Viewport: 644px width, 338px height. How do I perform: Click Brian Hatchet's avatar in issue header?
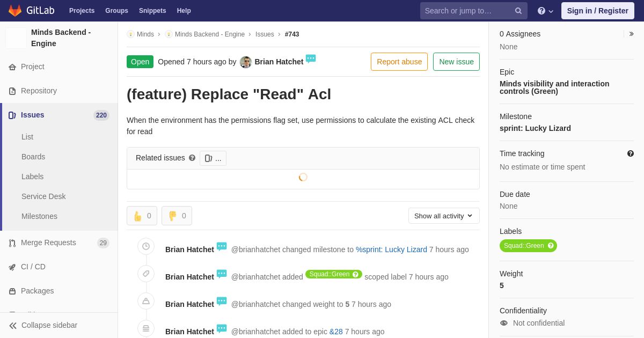[x=246, y=62]
